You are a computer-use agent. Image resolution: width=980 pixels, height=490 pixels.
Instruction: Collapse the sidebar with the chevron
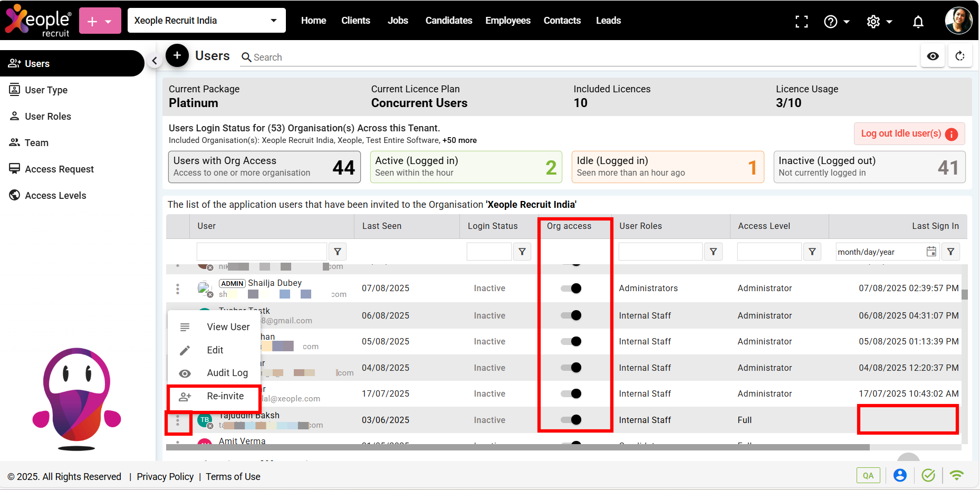pos(154,61)
